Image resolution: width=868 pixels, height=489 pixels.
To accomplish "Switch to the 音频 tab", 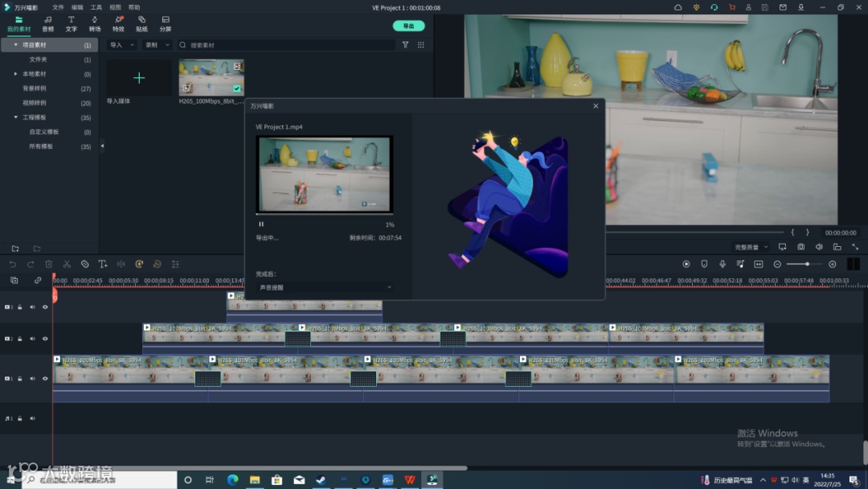I will point(48,24).
